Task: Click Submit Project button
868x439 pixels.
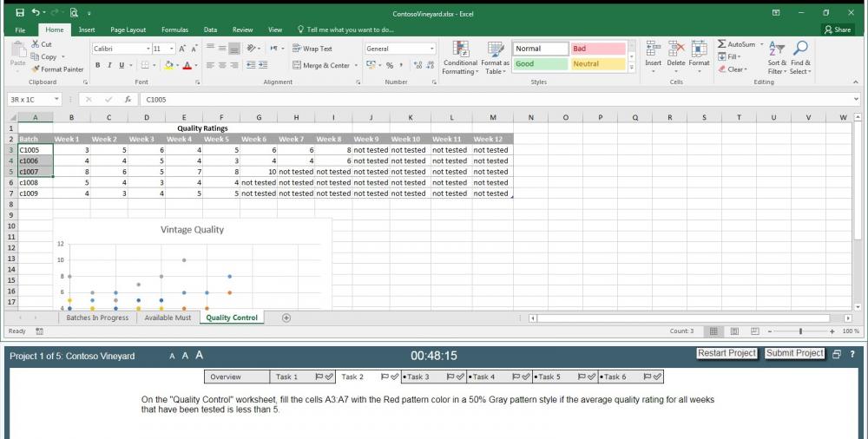Action: coord(795,353)
